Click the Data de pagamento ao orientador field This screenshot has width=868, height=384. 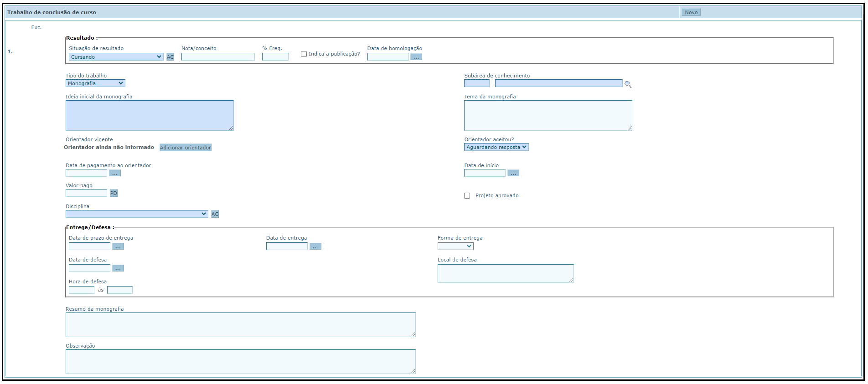(x=86, y=173)
